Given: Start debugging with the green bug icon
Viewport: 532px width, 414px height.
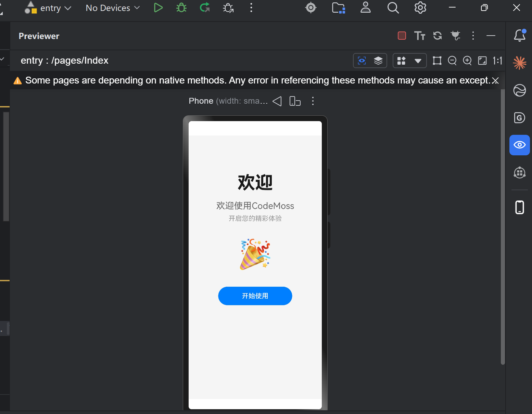Looking at the screenshot, I should point(181,8).
